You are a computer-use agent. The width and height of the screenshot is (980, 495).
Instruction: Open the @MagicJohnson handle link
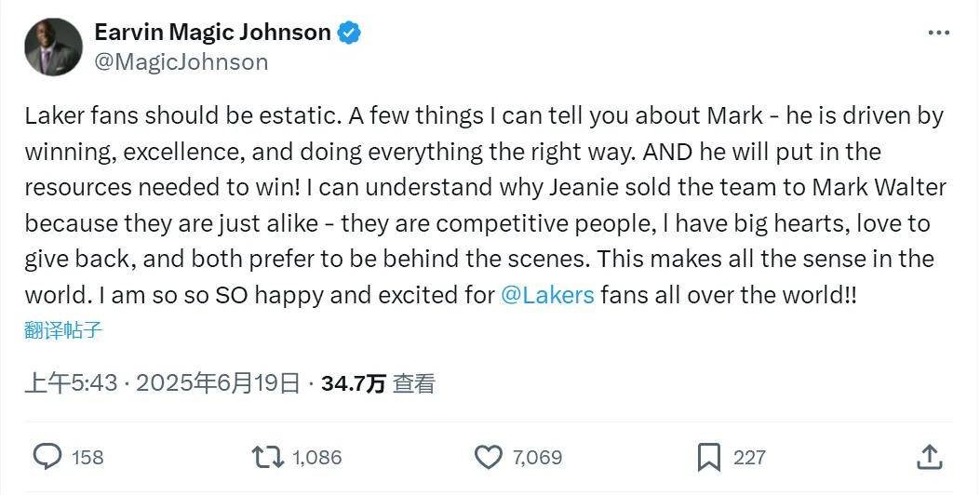(x=181, y=62)
